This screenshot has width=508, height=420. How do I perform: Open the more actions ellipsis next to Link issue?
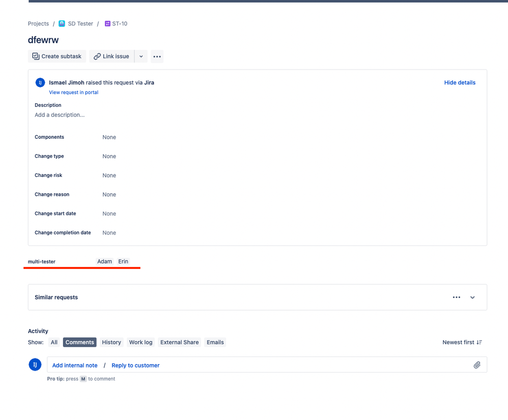(157, 56)
